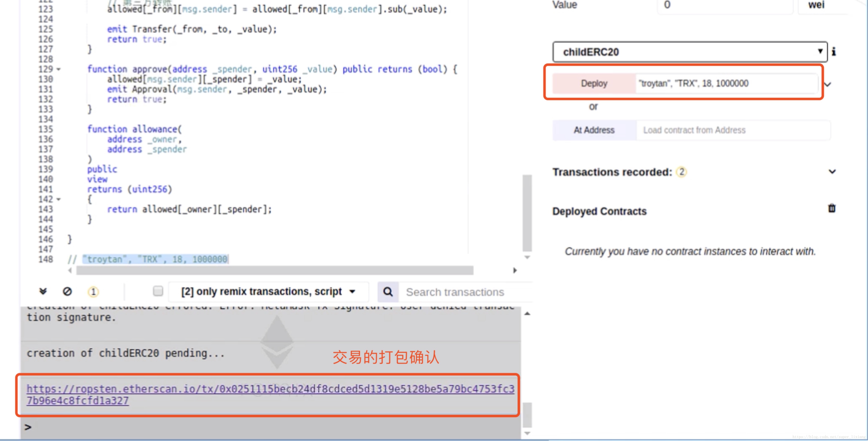Click the "emit Transfer" statement on line 125
868x441 pixels.
coord(192,29)
